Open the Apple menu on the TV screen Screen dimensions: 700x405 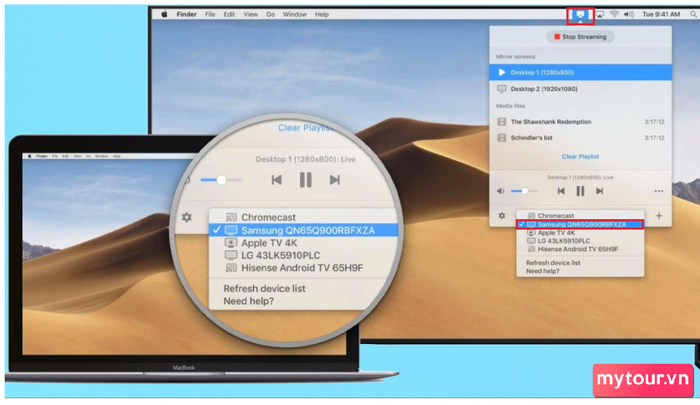pyautogui.click(x=164, y=14)
